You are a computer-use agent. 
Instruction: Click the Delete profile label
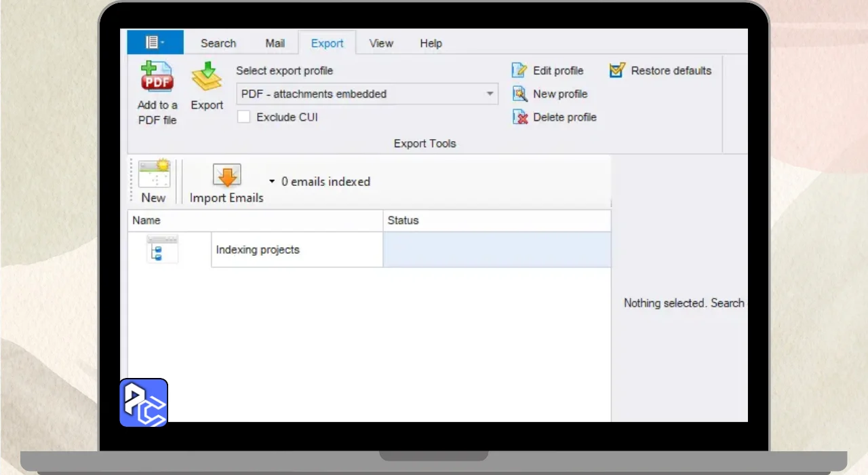click(565, 117)
